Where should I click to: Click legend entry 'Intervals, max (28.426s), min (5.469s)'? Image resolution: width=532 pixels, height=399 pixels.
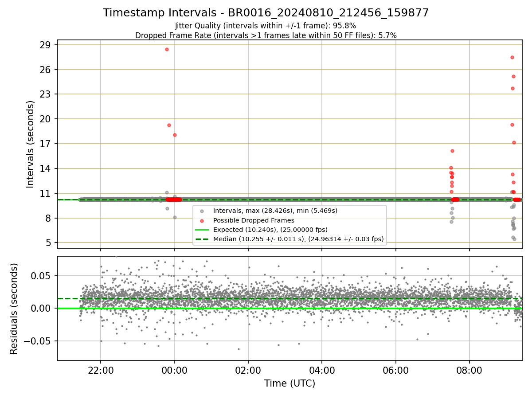point(275,211)
